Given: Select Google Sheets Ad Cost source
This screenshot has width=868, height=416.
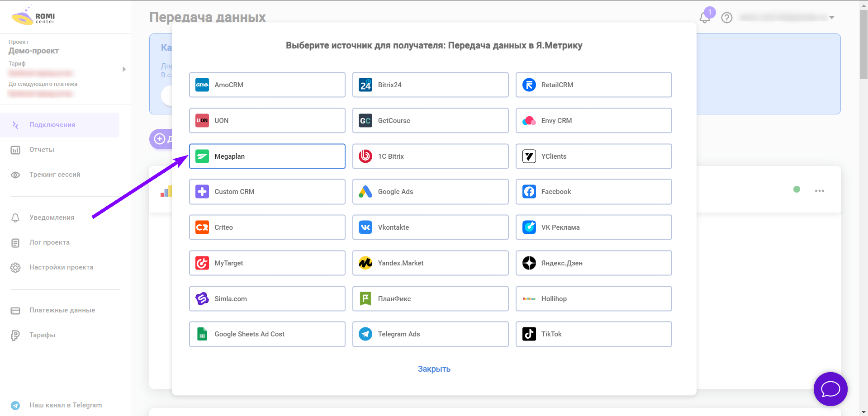Looking at the screenshot, I should click(267, 334).
